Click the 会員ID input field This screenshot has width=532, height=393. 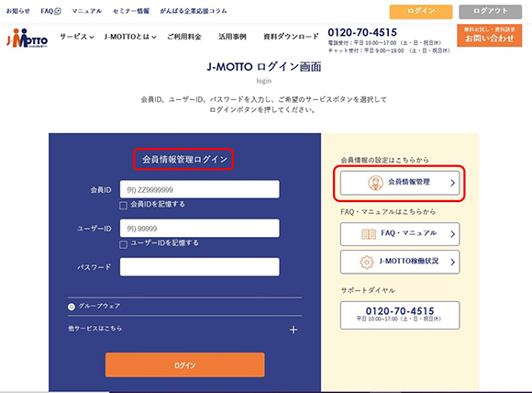pyautogui.click(x=200, y=189)
